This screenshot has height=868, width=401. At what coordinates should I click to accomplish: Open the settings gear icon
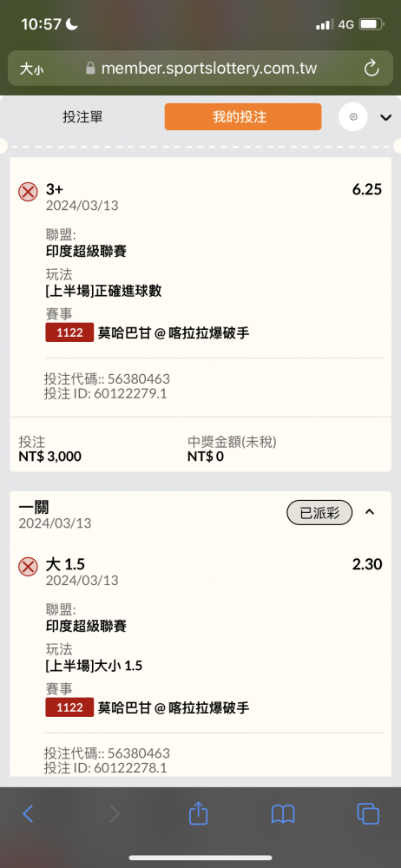pyautogui.click(x=353, y=117)
